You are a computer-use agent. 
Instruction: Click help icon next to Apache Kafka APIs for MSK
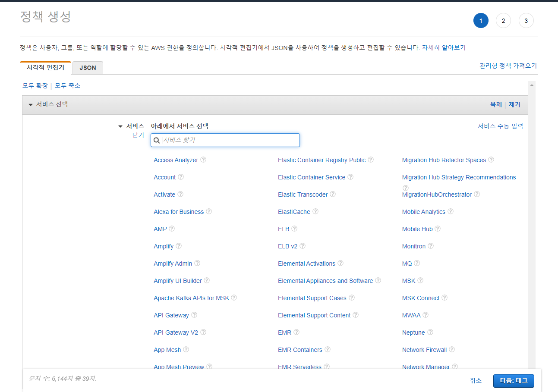coord(234,298)
